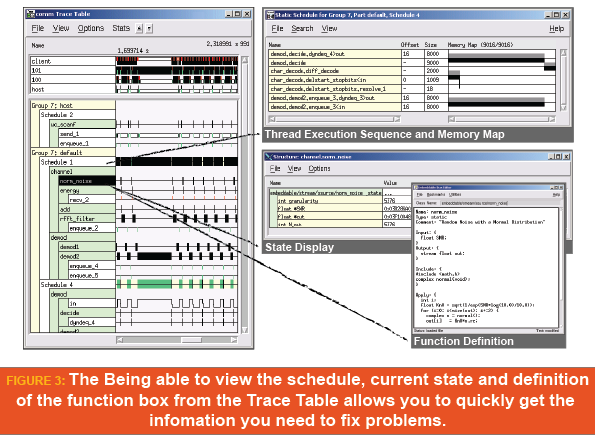This screenshot has width=595, height=448.
Task: Open Help menu in Static Schedule window
Action: tap(556, 28)
